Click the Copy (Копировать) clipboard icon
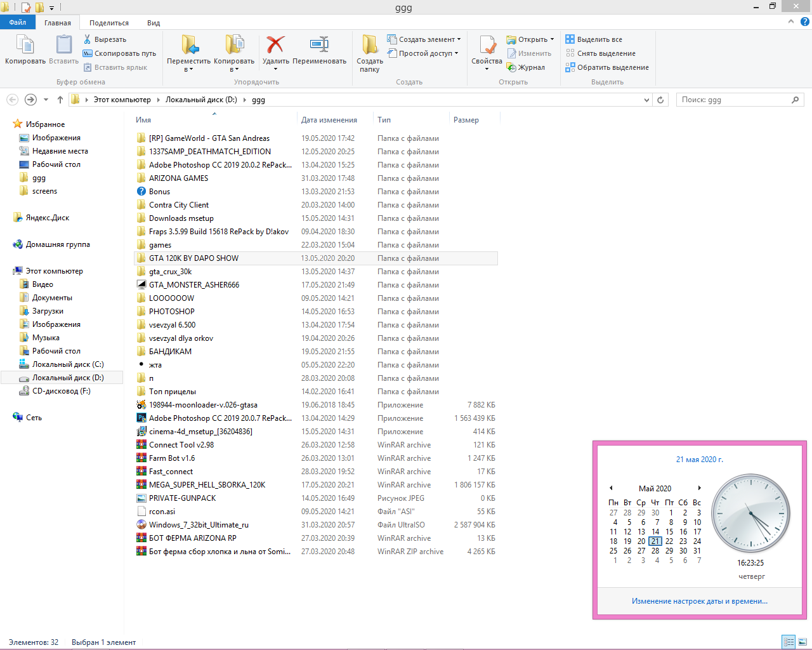The width and height of the screenshot is (812, 650). point(25,45)
